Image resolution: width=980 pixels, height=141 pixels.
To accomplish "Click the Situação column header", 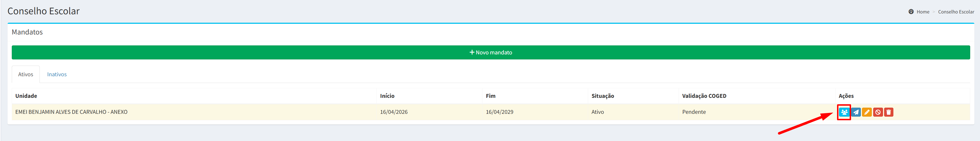I will click(602, 96).
